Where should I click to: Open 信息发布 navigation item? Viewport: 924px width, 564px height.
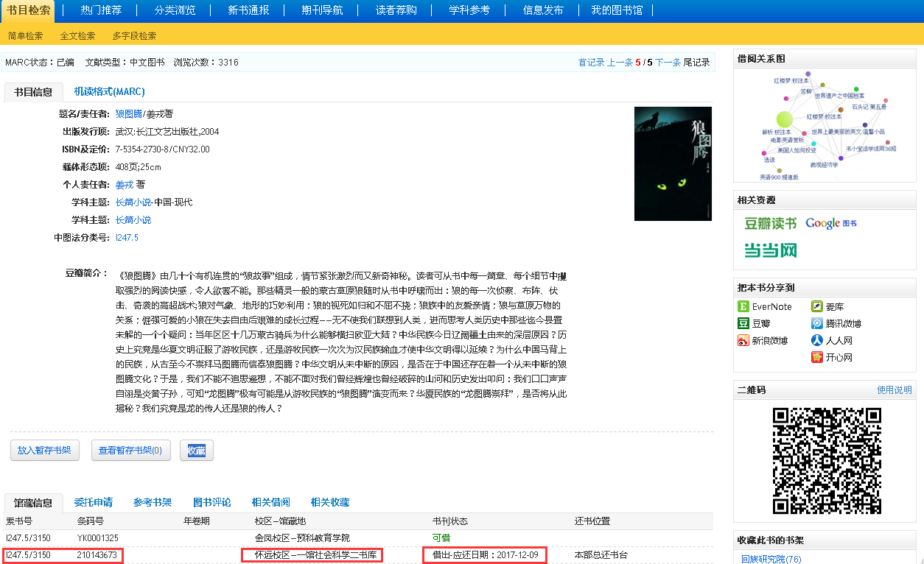[x=543, y=10]
